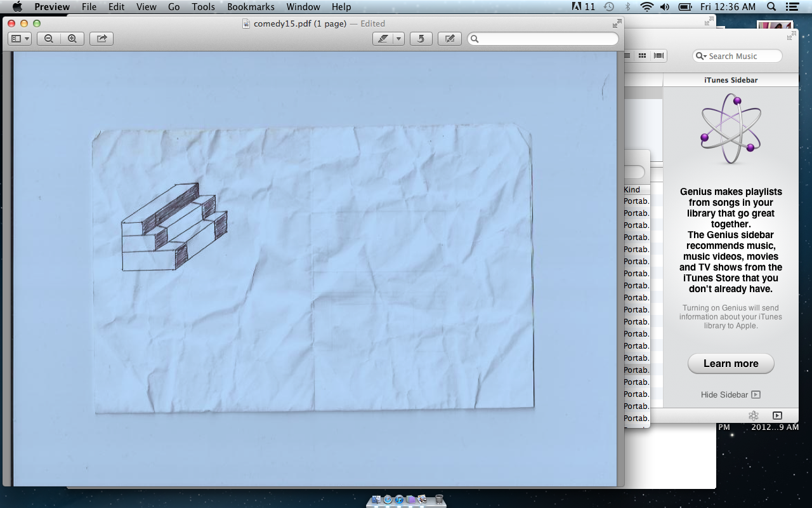Show the Edit toolbar in Preview
The image size is (812, 508).
pyautogui.click(x=450, y=39)
